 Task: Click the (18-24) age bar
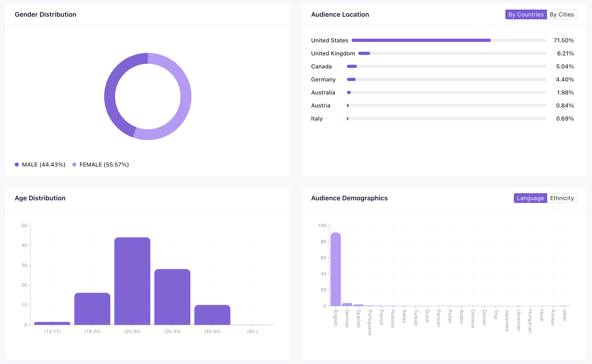(x=92, y=309)
